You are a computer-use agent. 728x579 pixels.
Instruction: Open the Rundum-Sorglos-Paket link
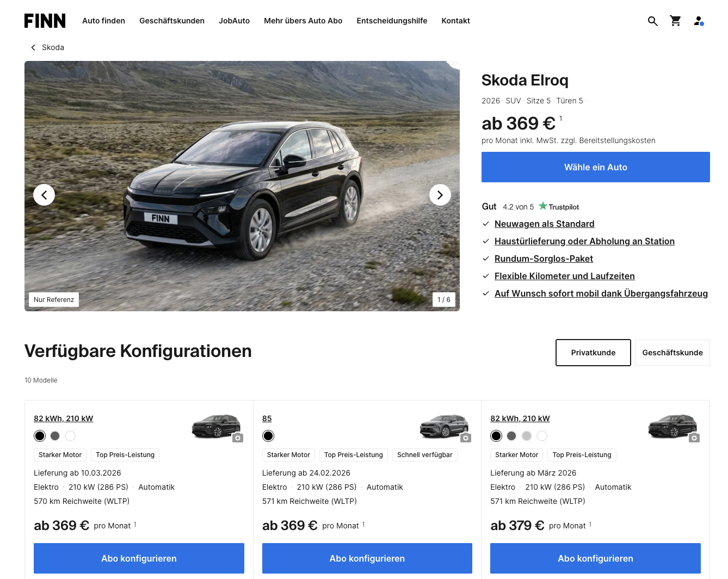[544, 258]
